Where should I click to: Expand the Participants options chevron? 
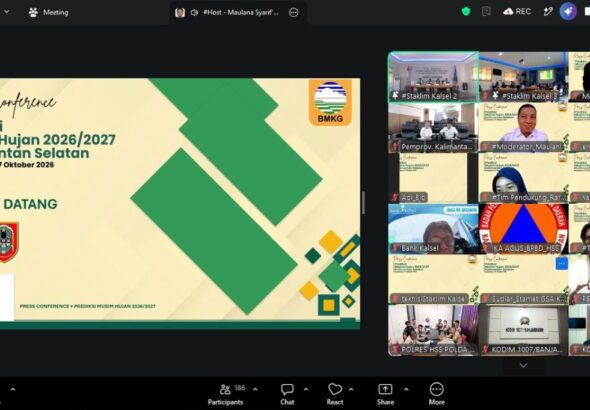click(x=255, y=389)
